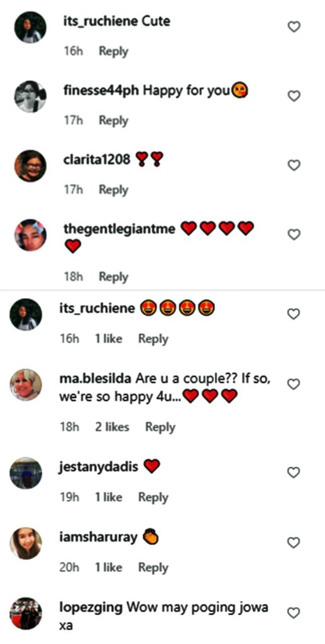This screenshot has width=325, height=644.
Task: Like finesse44ph's "Happy for you" comment
Action: (294, 96)
